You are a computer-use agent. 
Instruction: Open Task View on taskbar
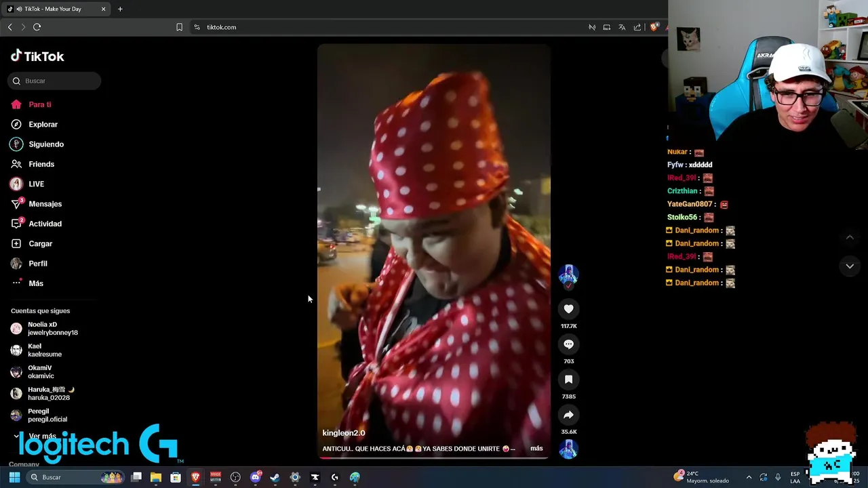pos(136,477)
